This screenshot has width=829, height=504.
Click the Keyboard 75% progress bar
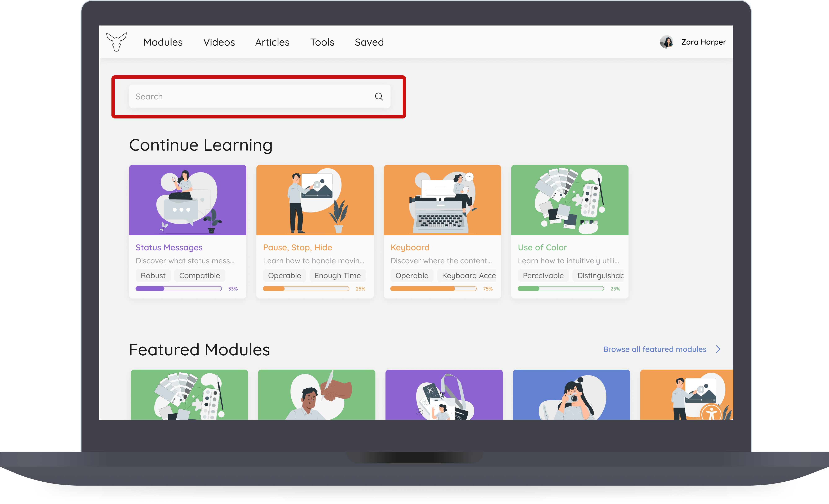click(433, 289)
